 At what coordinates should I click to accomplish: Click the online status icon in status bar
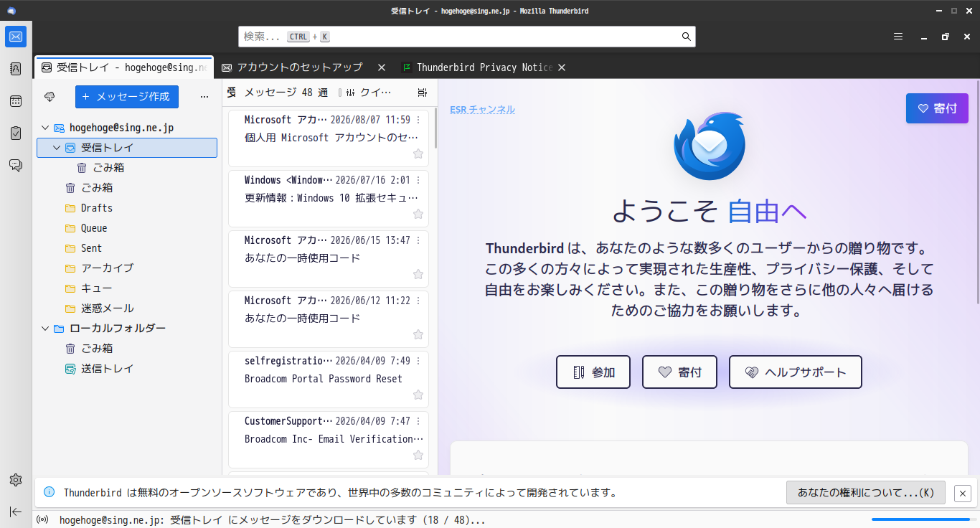click(x=42, y=520)
